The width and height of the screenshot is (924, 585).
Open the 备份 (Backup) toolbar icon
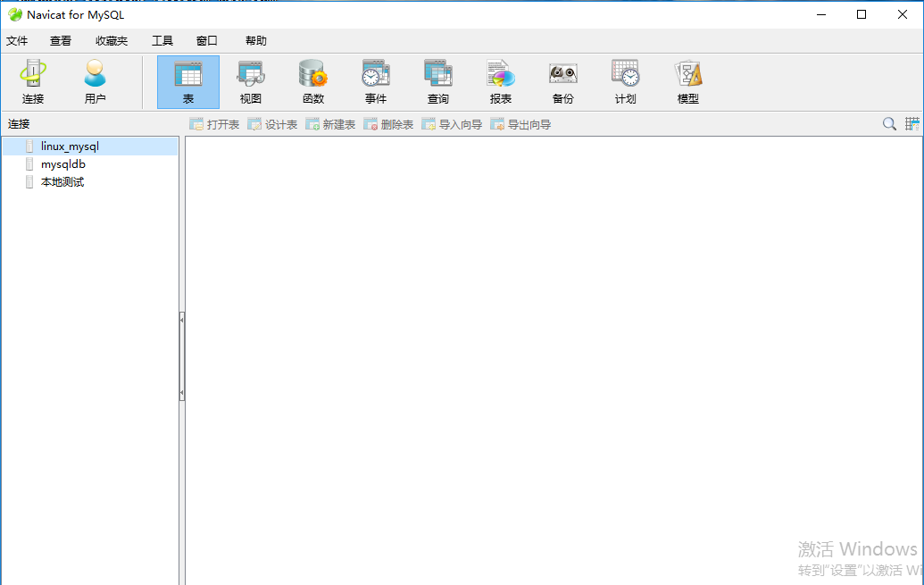(562, 81)
